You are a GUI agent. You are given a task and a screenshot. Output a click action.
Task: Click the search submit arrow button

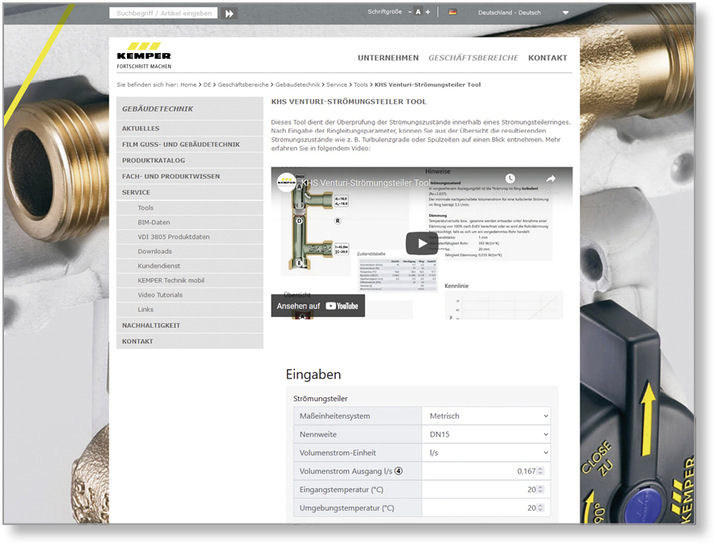[230, 14]
